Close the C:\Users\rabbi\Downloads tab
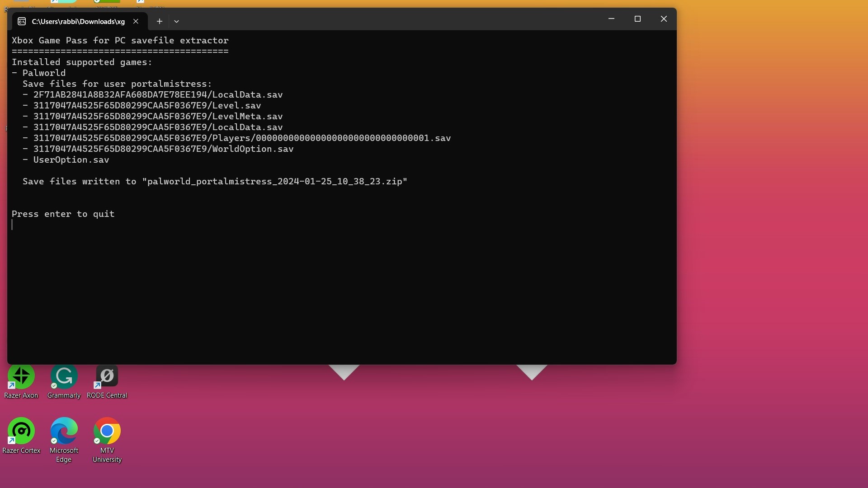868x488 pixels. 136,21
